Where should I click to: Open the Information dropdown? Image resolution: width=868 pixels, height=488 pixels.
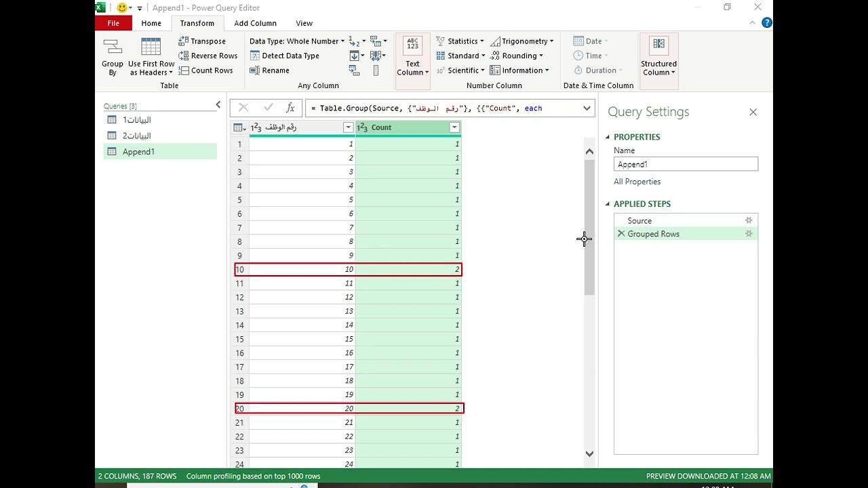[521, 70]
